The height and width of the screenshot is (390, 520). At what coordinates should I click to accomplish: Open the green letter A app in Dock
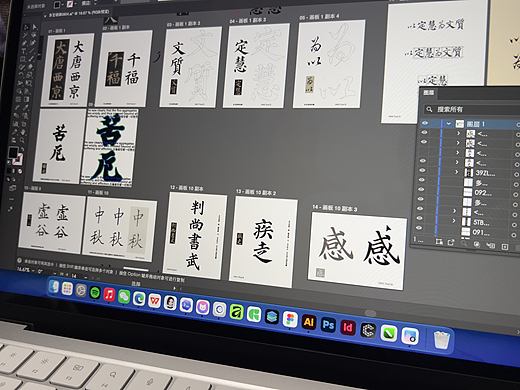236,312
